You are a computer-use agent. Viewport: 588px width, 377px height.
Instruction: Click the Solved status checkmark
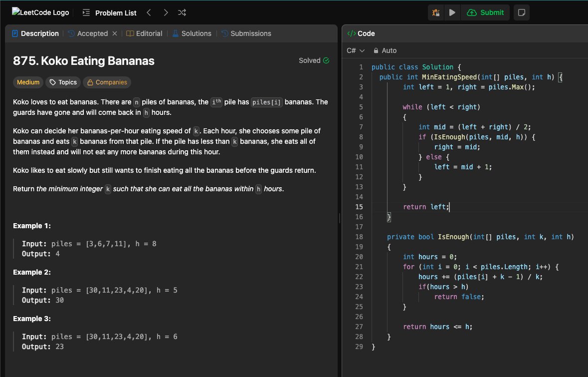[326, 60]
